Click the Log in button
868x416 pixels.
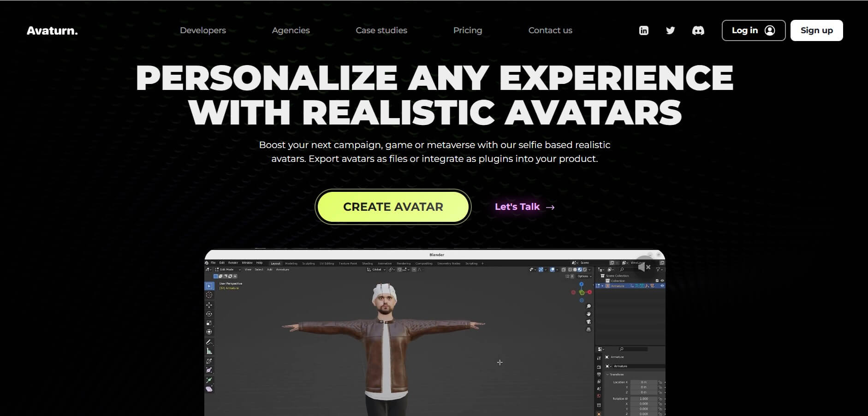[x=754, y=30]
